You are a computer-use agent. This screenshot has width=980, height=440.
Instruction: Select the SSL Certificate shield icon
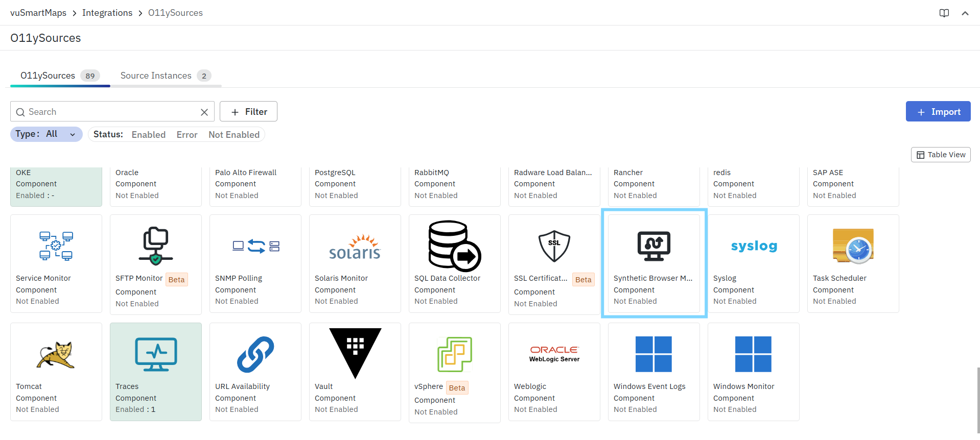(x=554, y=246)
